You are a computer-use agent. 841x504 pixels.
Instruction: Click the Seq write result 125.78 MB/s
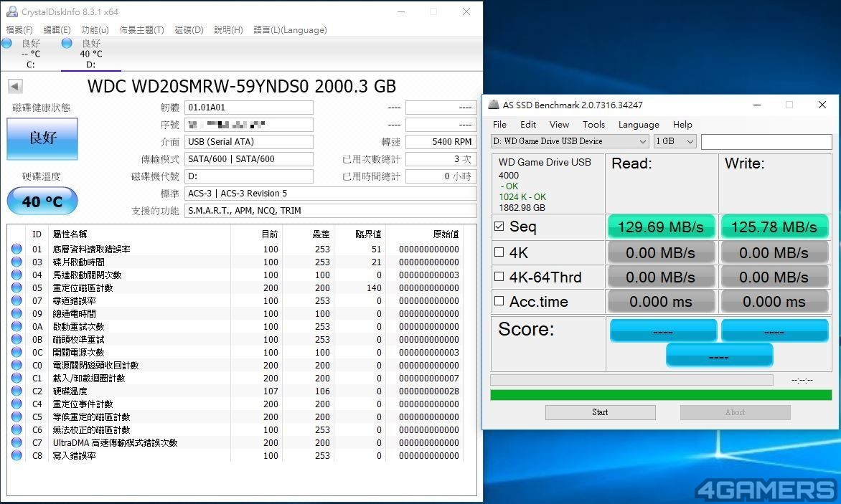tap(774, 227)
